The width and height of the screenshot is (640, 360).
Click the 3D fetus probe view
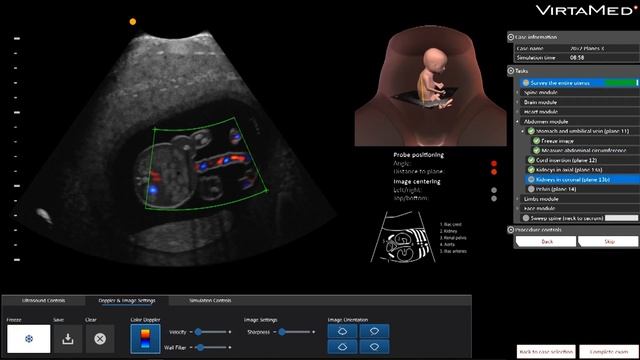pyautogui.click(x=430, y=85)
